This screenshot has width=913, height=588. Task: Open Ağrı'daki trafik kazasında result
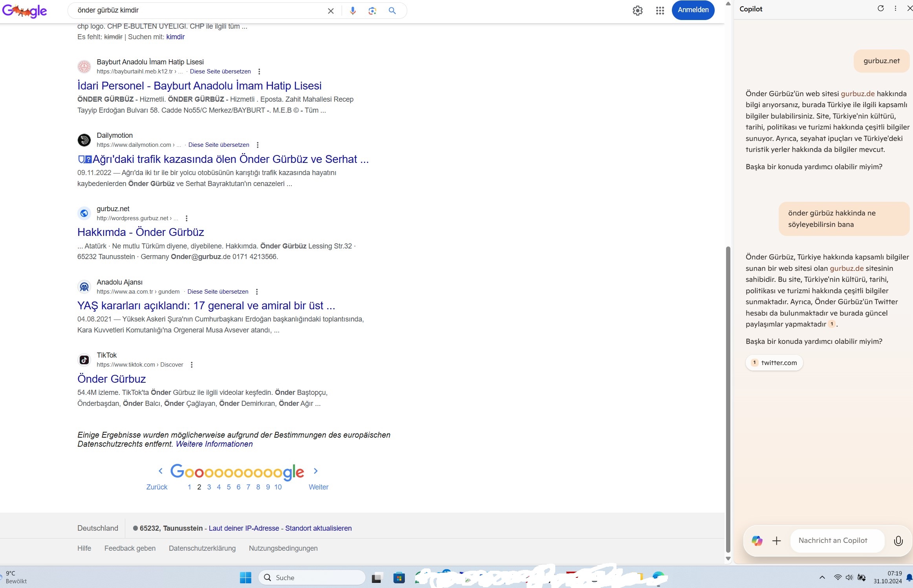point(223,159)
